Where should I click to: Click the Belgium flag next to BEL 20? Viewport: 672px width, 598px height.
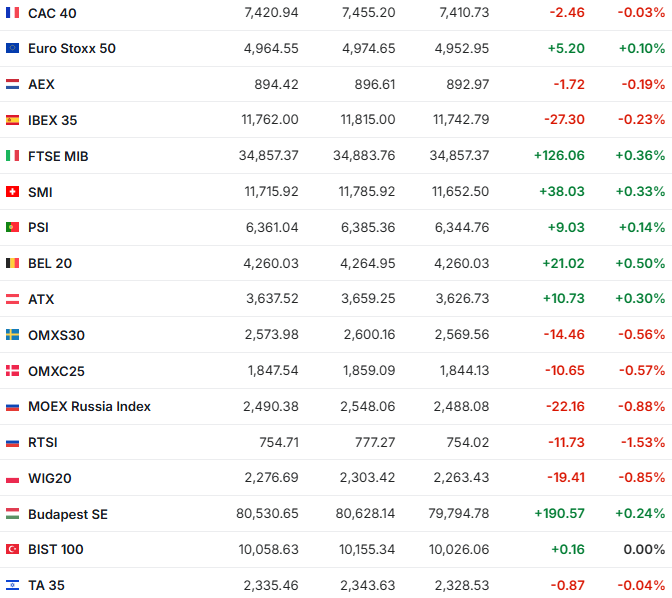point(12,263)
